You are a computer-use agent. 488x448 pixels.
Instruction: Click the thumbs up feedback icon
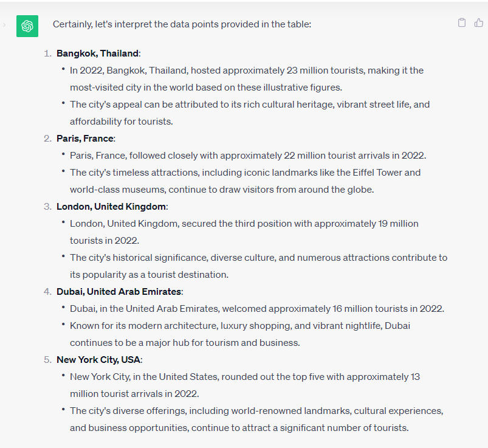coord(479,23)
